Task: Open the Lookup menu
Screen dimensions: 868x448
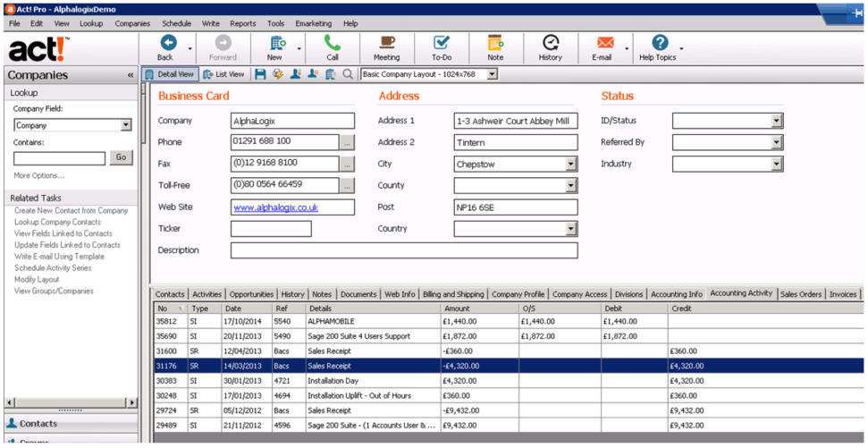Action: click(91, 23)
